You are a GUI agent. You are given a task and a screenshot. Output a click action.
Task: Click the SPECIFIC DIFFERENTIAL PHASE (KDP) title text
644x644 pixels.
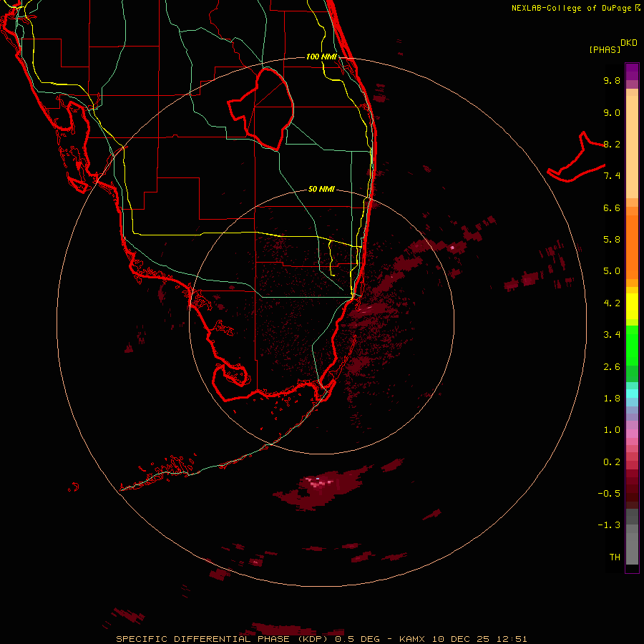coord(222,639)
